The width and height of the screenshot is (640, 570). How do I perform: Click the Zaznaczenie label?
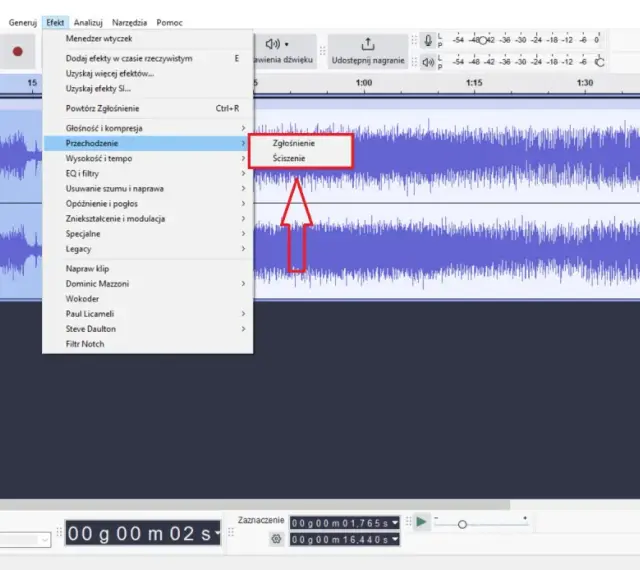(261, 520)
